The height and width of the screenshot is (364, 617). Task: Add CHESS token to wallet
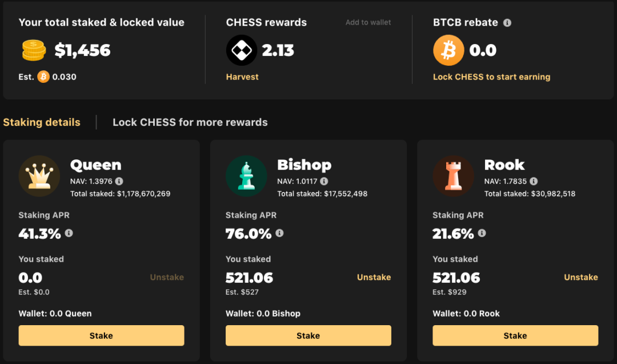coord(368,22)
